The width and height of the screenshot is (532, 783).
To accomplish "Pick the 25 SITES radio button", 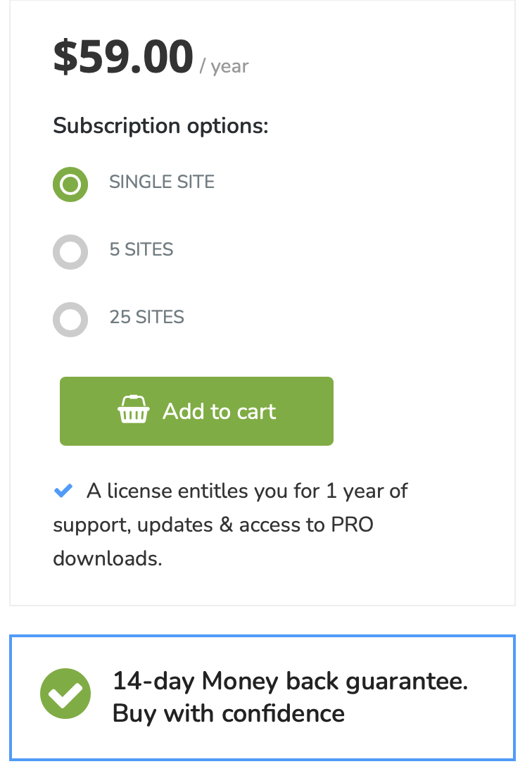I will 70,320.
